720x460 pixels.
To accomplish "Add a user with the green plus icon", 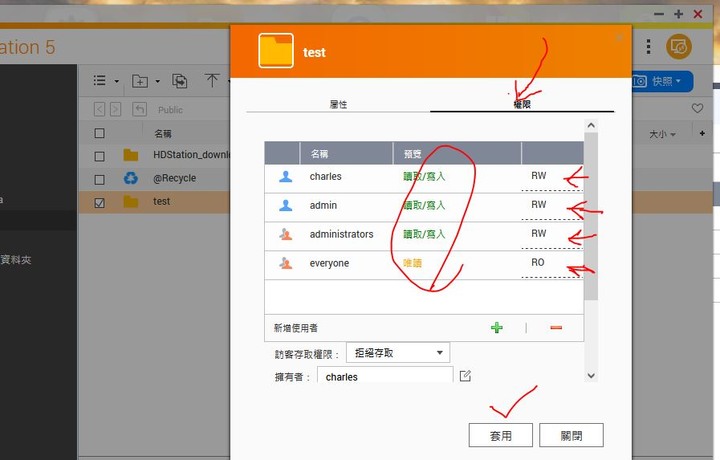I will 497,327.
